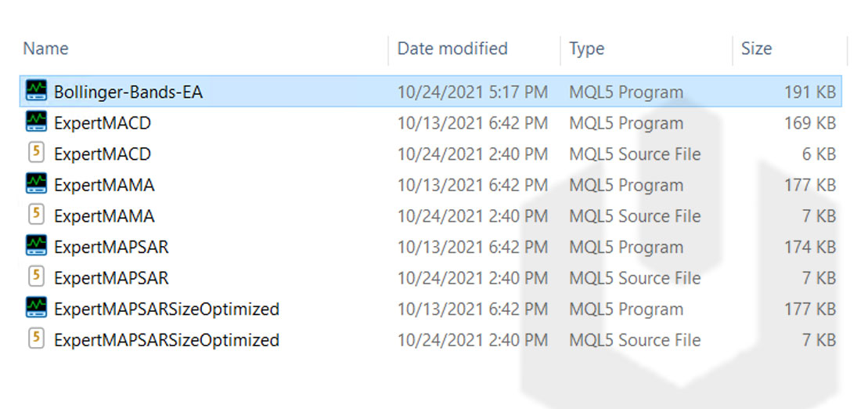868x409 pixels.
Task: Select the ExpertMAPSARSizeOptimized program icon
Action: click(36, 308)
